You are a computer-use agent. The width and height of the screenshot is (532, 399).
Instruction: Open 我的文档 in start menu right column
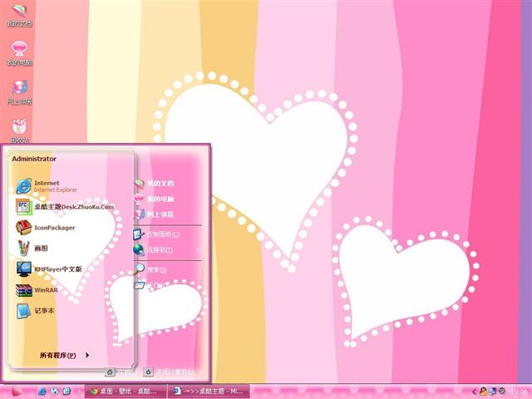(x=154, y=183)
